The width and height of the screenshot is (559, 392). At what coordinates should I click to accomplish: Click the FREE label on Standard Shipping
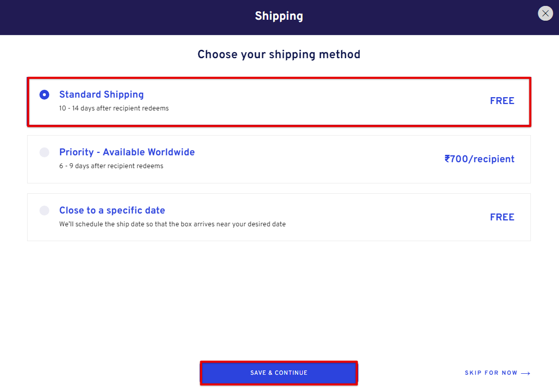click(502, 101)
